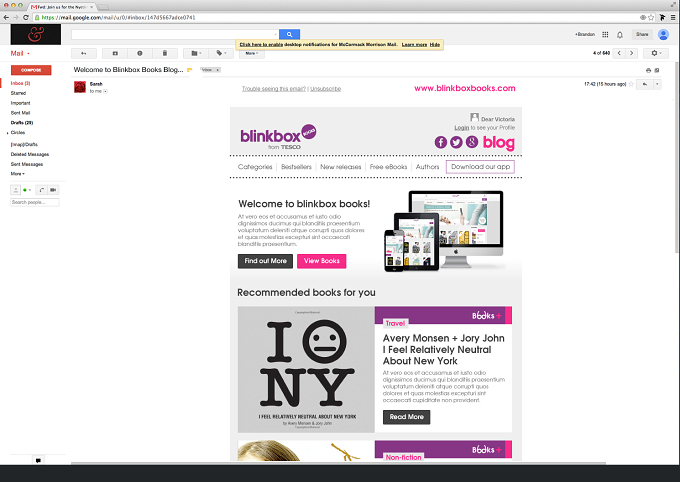This screenshot has width=680, height=482.
Task: Click the pink View Books button
Action: 321,261
